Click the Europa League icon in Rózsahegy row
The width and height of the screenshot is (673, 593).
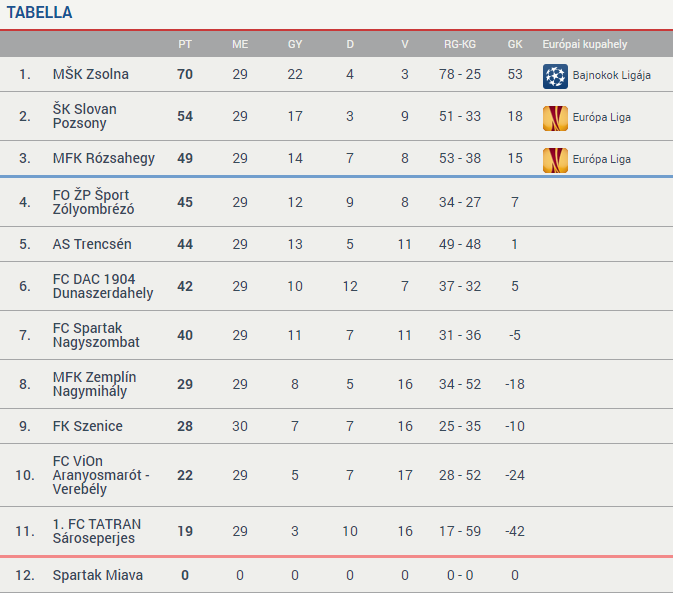click(555, 160)
